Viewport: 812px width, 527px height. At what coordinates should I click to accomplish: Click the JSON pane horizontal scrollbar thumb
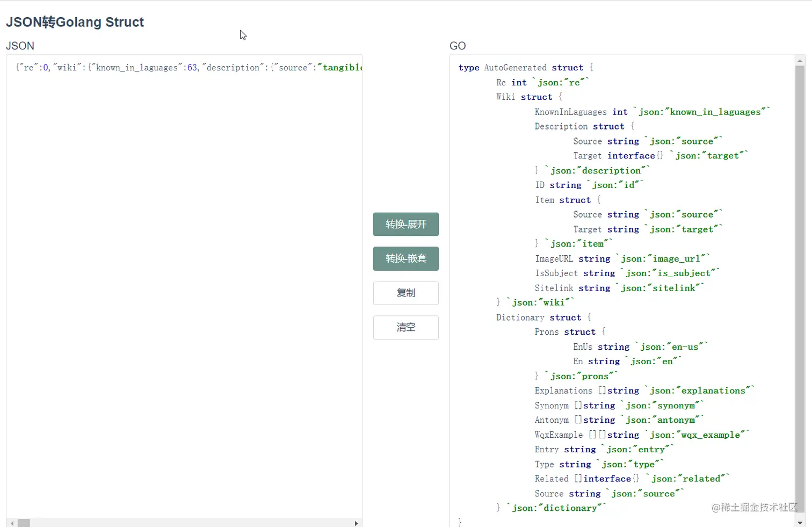tap(24, 523)
